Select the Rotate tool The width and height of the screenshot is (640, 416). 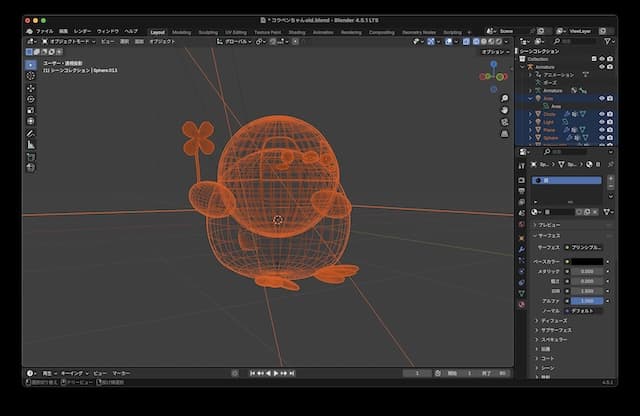pos(31,99)
